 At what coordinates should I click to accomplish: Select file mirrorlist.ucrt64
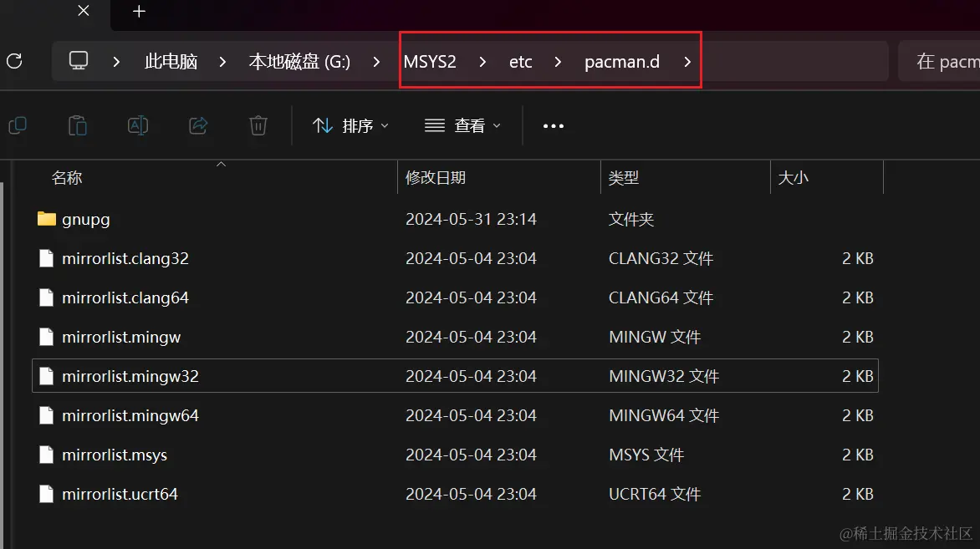click(x=120, y=494)
